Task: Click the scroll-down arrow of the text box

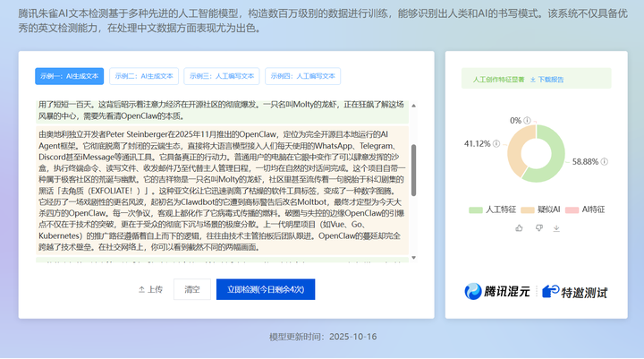Action: coord(413,258)
